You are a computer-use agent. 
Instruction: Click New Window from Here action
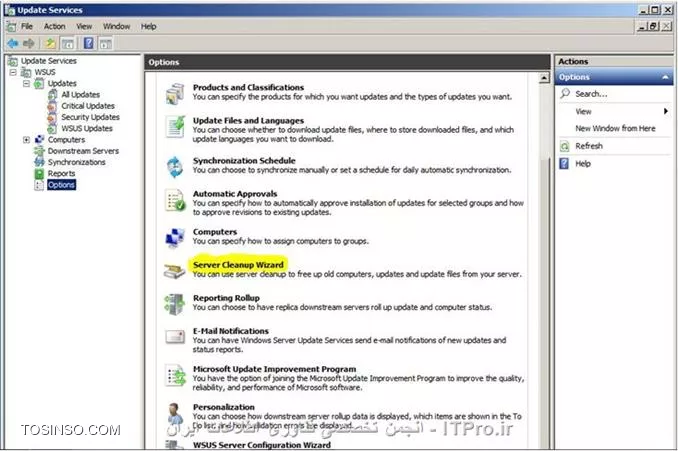(615, 128)
